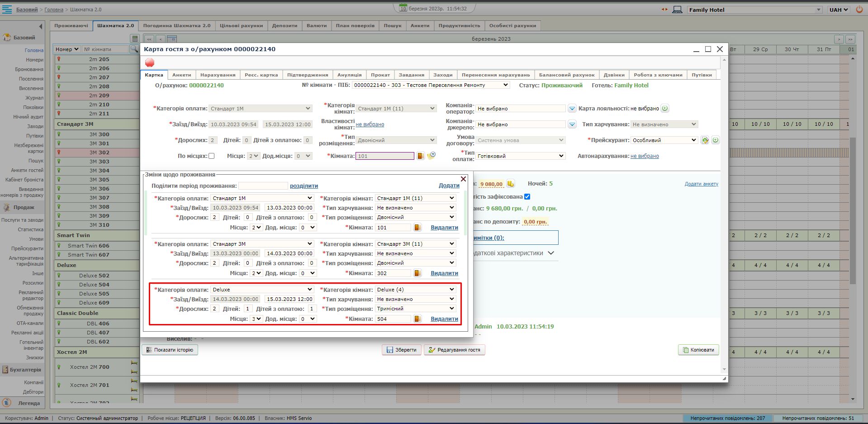Switch to the Нарахування tab
868x424 pixels.
[218, 75]
